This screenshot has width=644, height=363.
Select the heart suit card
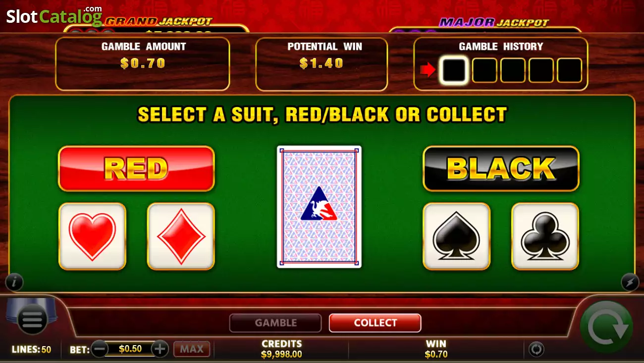click(x=92, y=236)
